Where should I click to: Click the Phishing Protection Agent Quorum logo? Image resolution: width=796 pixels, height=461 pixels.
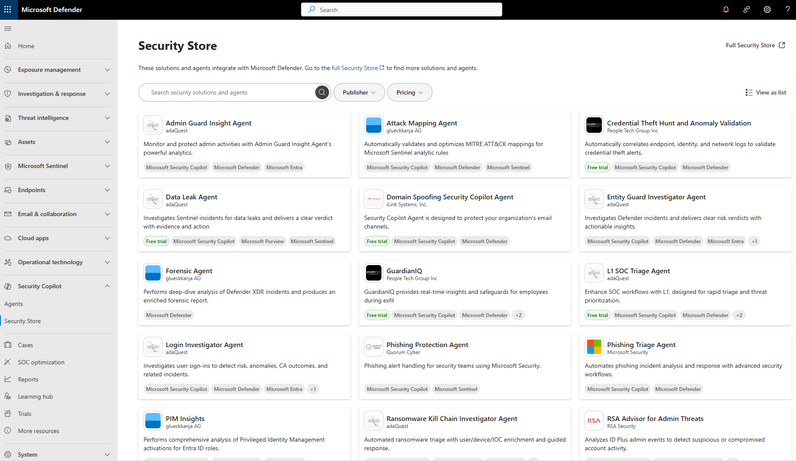pos(373,347)
